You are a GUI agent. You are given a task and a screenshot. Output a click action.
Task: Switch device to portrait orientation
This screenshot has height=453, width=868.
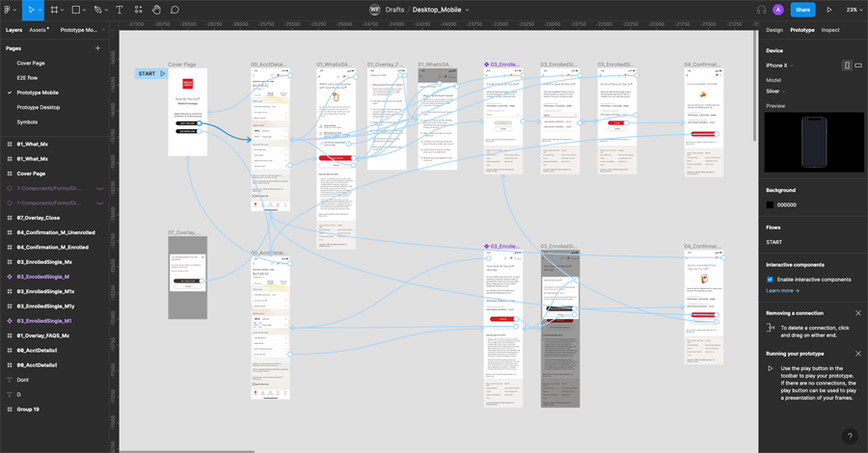847,66
